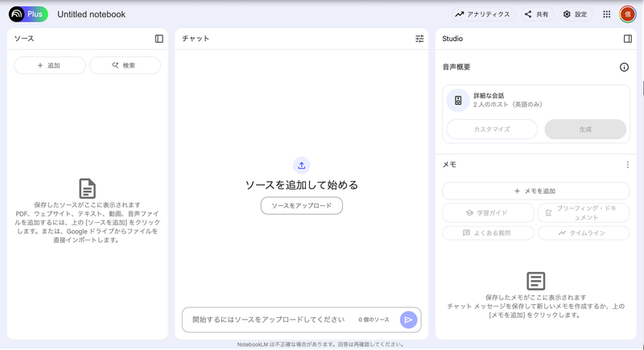Screen dimensions: 644x350
Task: Open the user account avatar
Action: tap(627, 14)
